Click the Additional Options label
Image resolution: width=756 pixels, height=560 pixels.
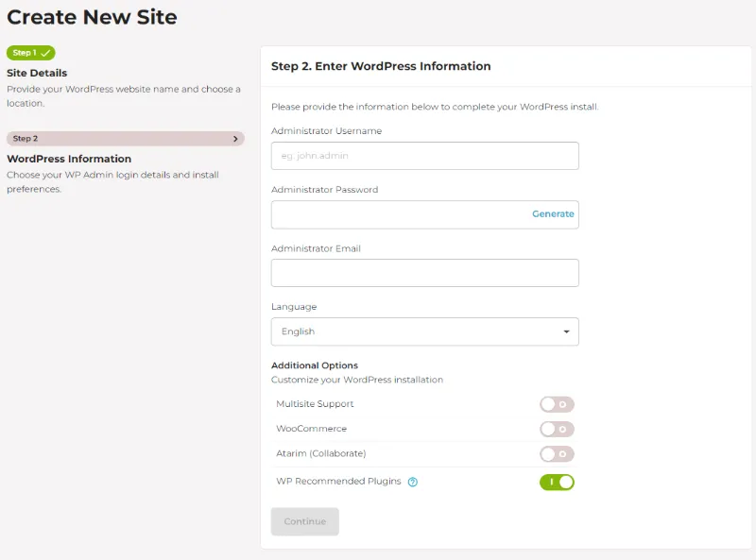[x=315, y=364]
